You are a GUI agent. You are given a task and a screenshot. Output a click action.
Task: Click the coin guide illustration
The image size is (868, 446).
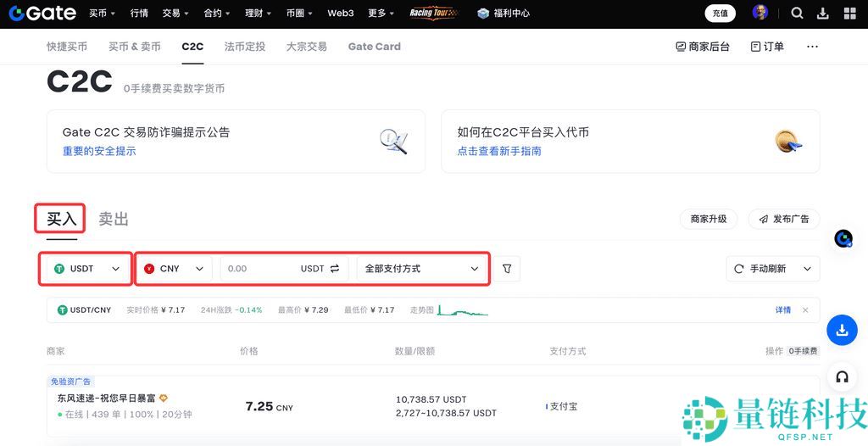click(x=788, y=142)
